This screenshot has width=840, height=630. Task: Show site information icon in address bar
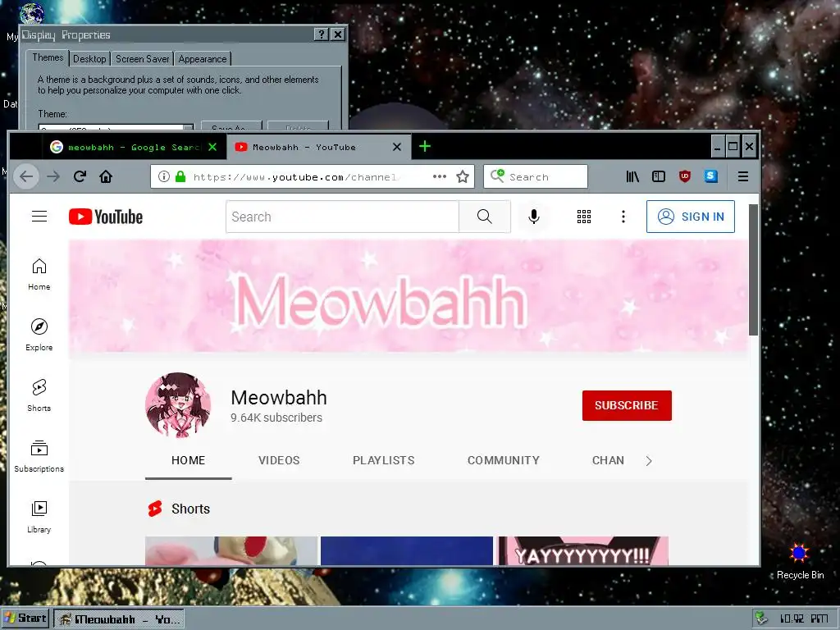point(164,176)
